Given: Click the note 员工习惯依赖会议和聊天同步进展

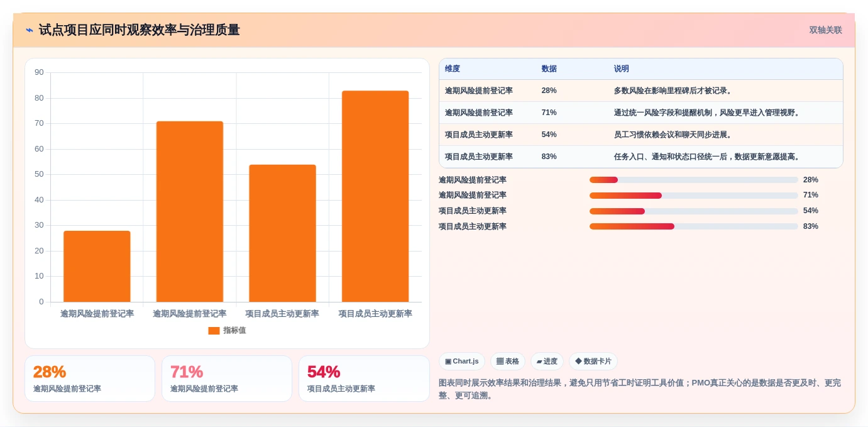Looking at the screenshot, I should (x=674, y=135).
